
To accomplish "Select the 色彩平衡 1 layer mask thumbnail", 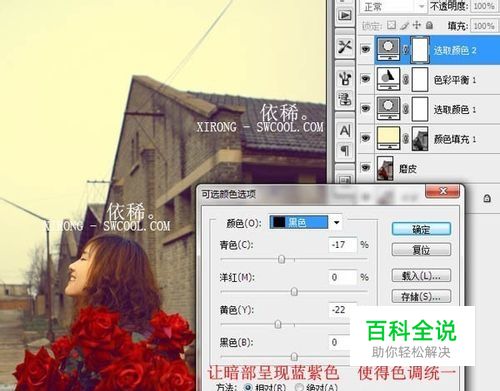I will [420, 79].
